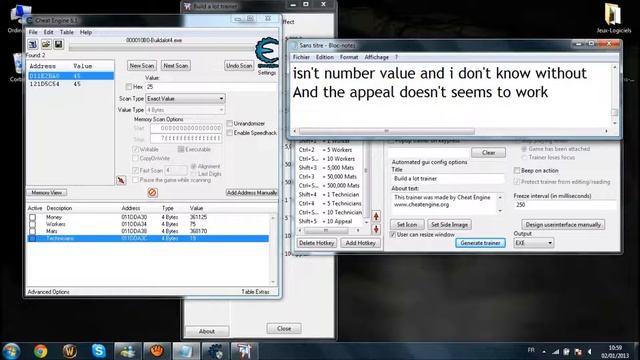The width and height of the screenshot is (640, 360).
Task: Click the orange paw taskbar icon
Action: coord(157,351)
